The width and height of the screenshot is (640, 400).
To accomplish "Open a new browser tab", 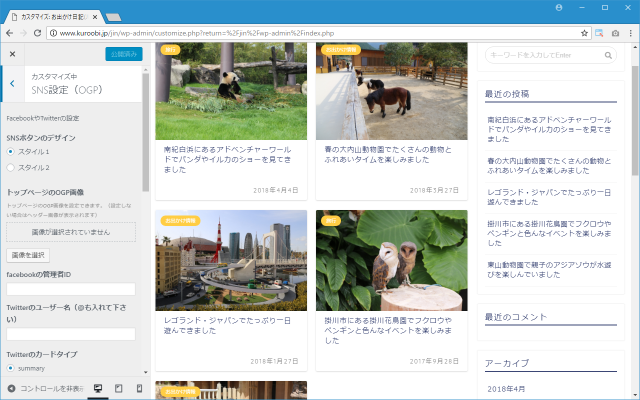I will 113,17.
